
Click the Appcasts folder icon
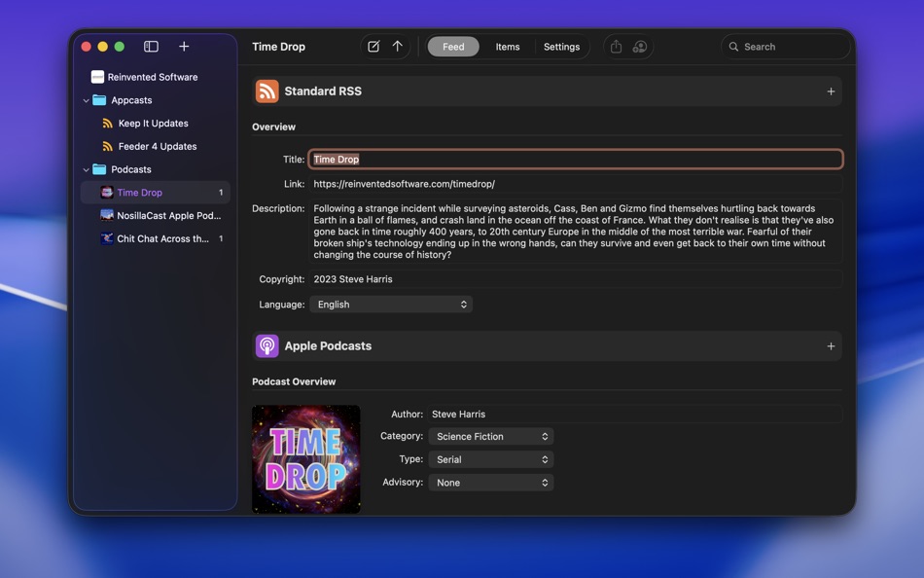(x=99, y=100)
